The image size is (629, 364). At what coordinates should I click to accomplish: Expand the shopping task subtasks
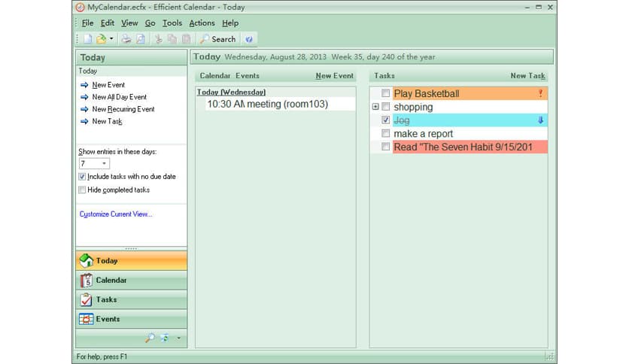(x=375, y=107)
